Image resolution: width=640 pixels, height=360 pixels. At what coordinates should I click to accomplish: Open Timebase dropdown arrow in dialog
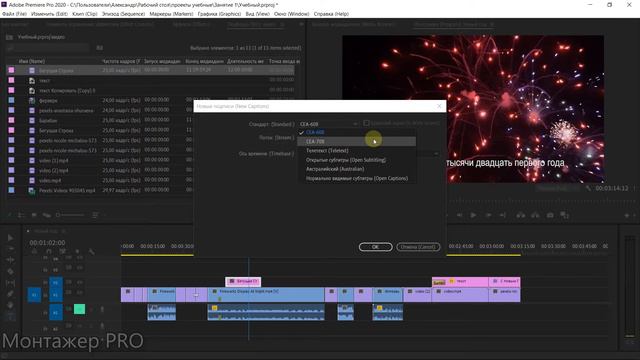[x=436, y=154]
